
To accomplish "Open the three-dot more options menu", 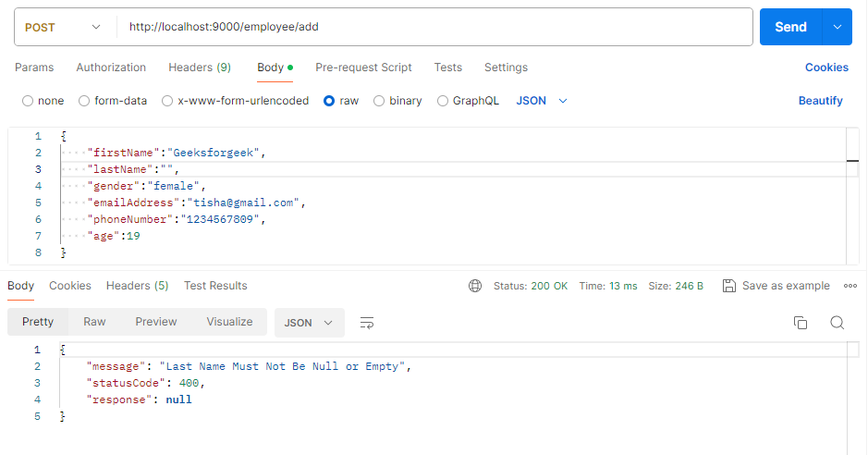I will point(850,286).
